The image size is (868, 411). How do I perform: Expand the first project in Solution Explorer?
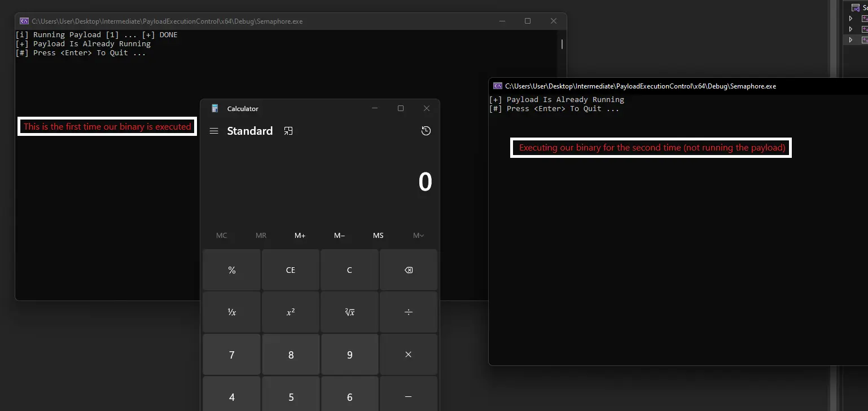[x=851, y=19]
